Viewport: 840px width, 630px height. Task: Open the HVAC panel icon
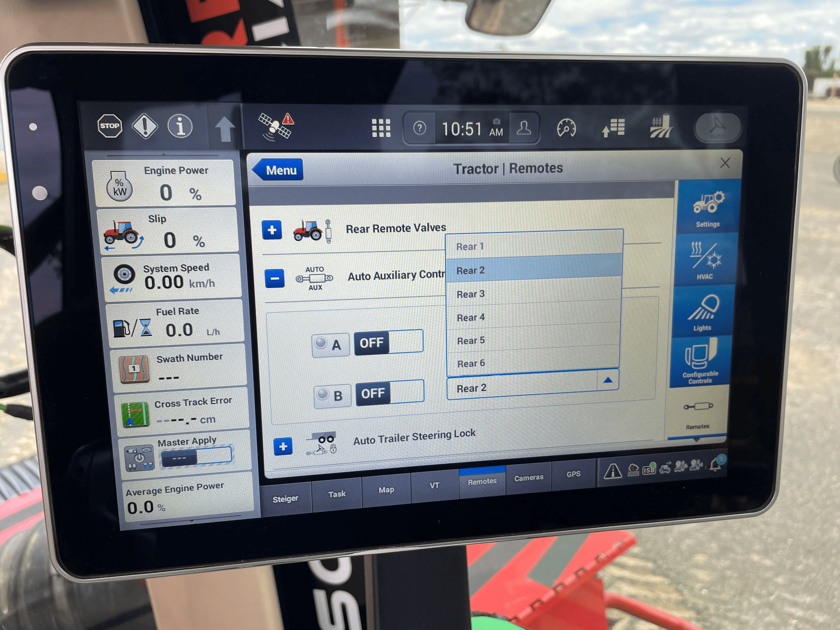pos(706,259)
